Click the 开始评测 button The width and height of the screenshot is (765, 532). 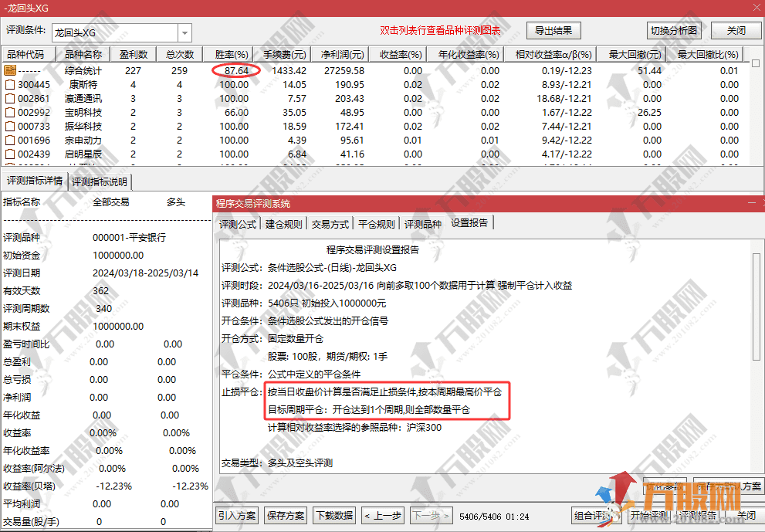(x=648, y=516)
